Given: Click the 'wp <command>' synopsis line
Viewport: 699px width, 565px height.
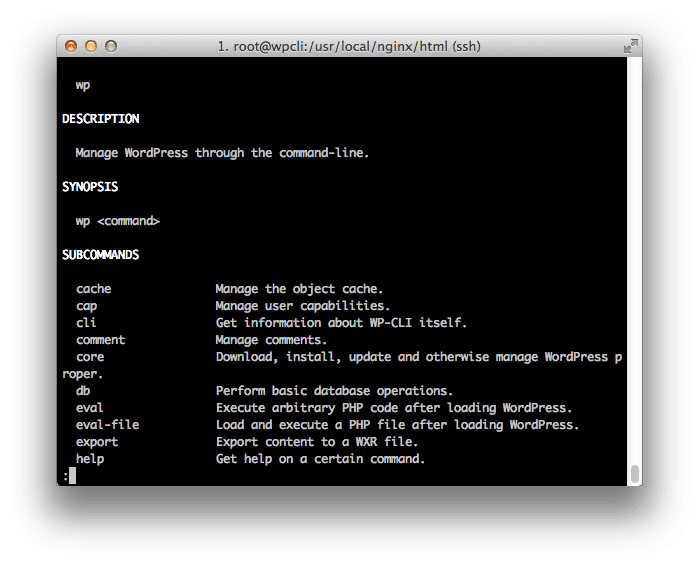Looking at the screenshot, I should pyautogui.click(x=118, y=221).
